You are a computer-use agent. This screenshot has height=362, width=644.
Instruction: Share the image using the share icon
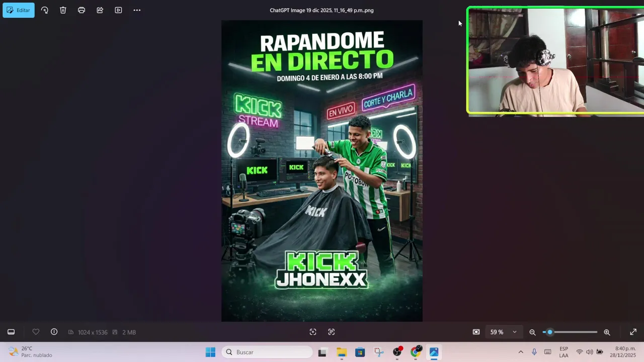(x=100, y=10)
